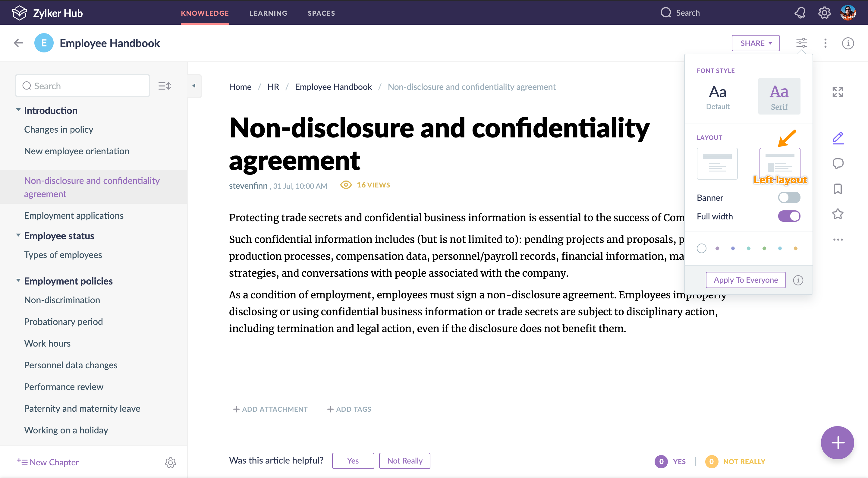Open the notifications bell icon
Image resolution: width=868 pixels, height=478 pixels.
click(x=800, y=13)
